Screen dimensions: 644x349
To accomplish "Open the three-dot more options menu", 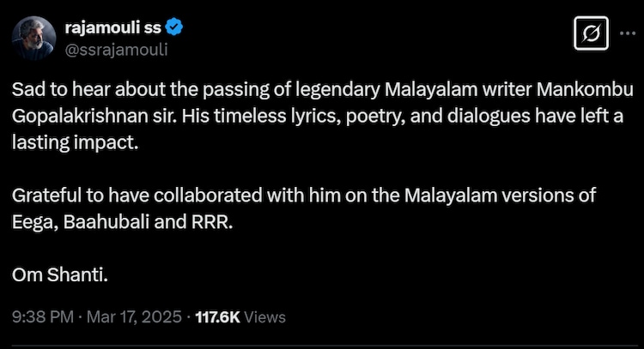I will 624,35.
